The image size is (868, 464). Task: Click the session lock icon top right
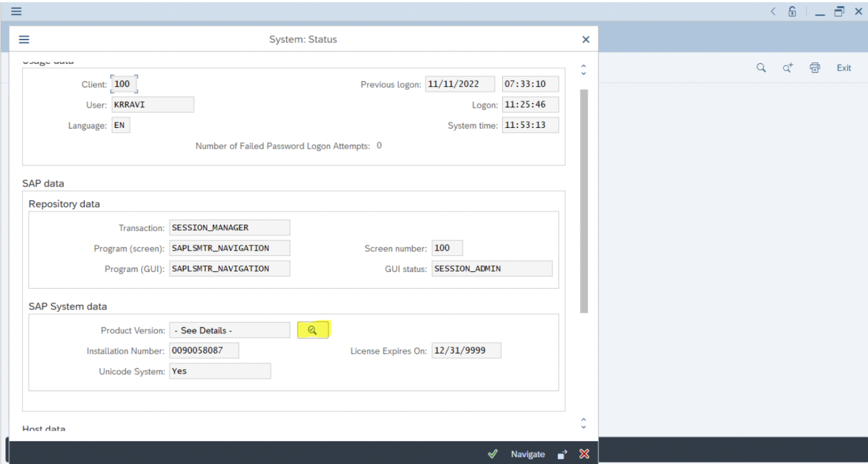point(791,11)
